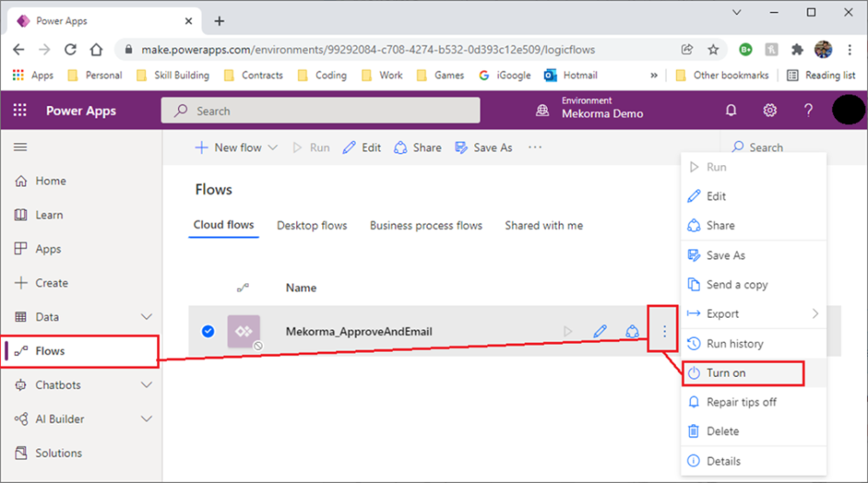Open Details from context menu
The width and height of the screenshot is (868, 483).
tap(753, 460)
